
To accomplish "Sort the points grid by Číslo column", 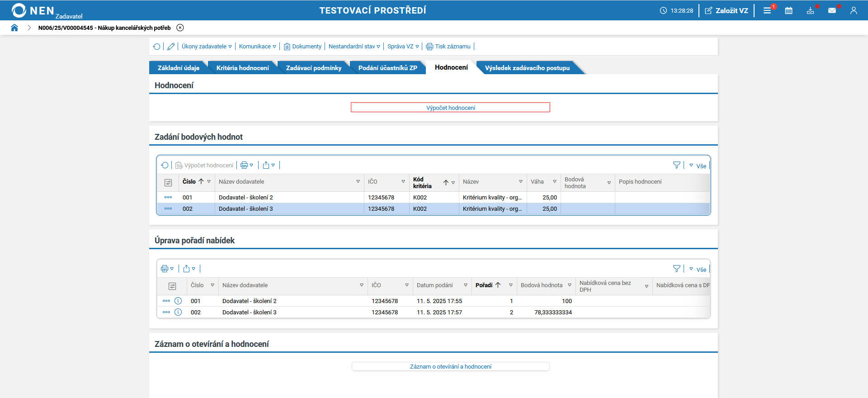I will pyautogui.click(x=189, y=181).
